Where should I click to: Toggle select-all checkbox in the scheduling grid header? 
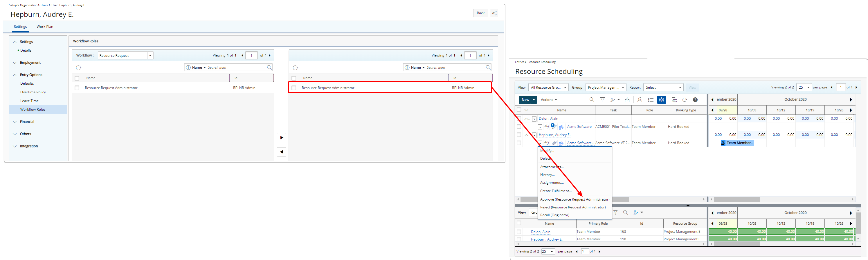point(519,110)
